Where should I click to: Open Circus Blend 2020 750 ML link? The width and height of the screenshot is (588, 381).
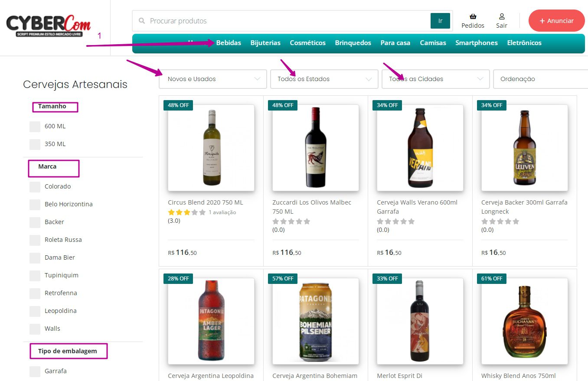(x=206, y=202)
